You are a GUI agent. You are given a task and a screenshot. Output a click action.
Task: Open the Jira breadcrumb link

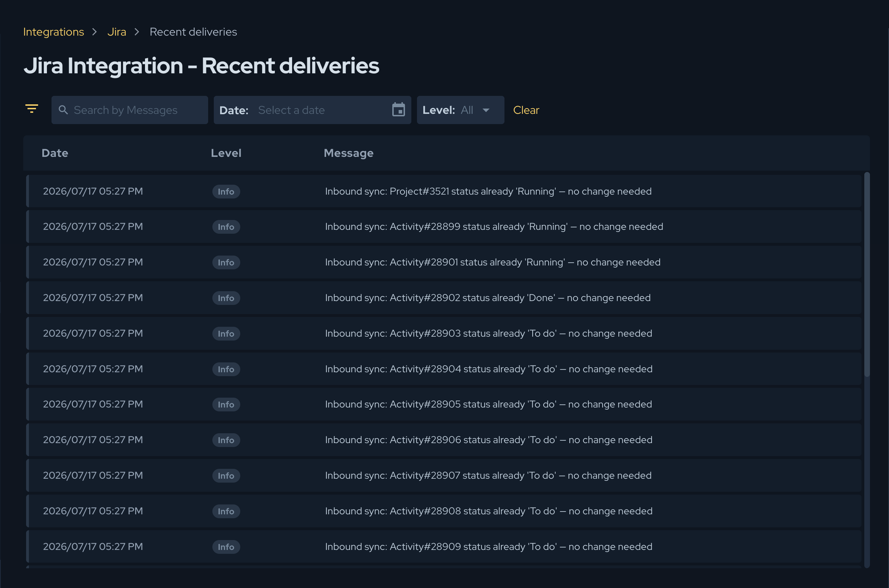(117, 32)
